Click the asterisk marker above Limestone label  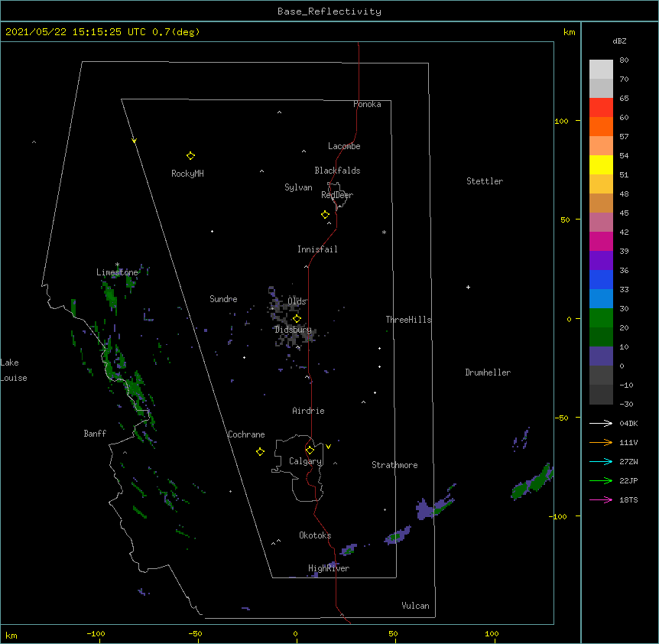(x=117, y=265)
